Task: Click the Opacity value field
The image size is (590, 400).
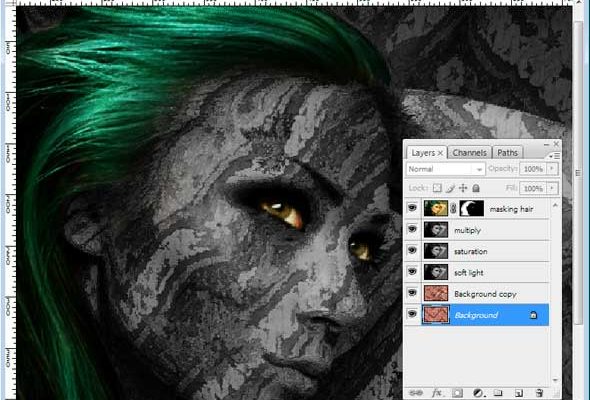Action: coord(533,169)
